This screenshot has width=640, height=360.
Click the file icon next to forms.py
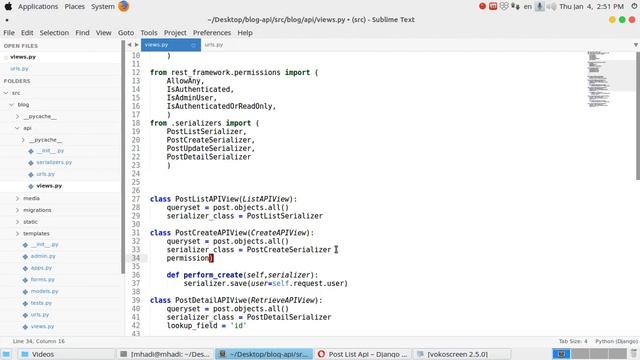[x=25, y=280]
